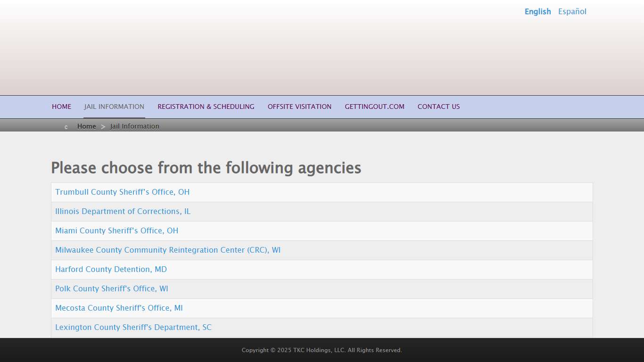This screenshot has height=362, width=644.
Task: Click the TKC Holdings copyright footer text
Action: click(x=322, y=350)
